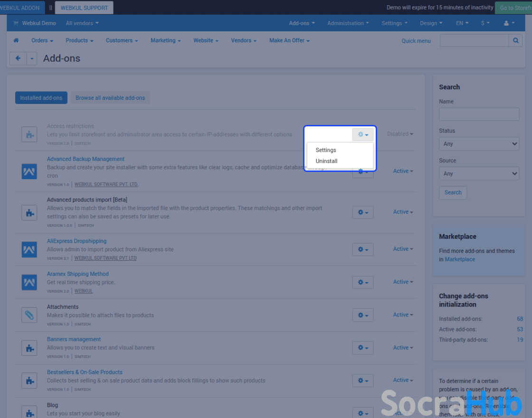Open AliExpress Dropshipping add-on link
This screenshot has height=418, width=532.
tap(76, 241)
